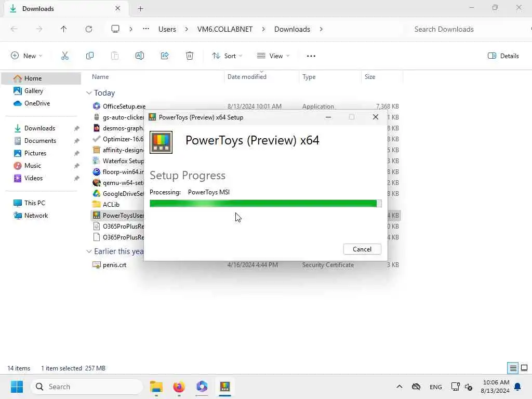Screen dimensions: 532x399
Task: Click the OneDrive sync tray icon
Action: [416, 387]
